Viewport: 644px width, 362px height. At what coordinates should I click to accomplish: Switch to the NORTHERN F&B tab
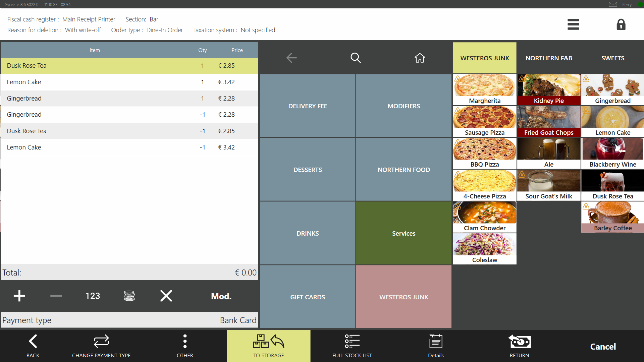tap(549, 58)
